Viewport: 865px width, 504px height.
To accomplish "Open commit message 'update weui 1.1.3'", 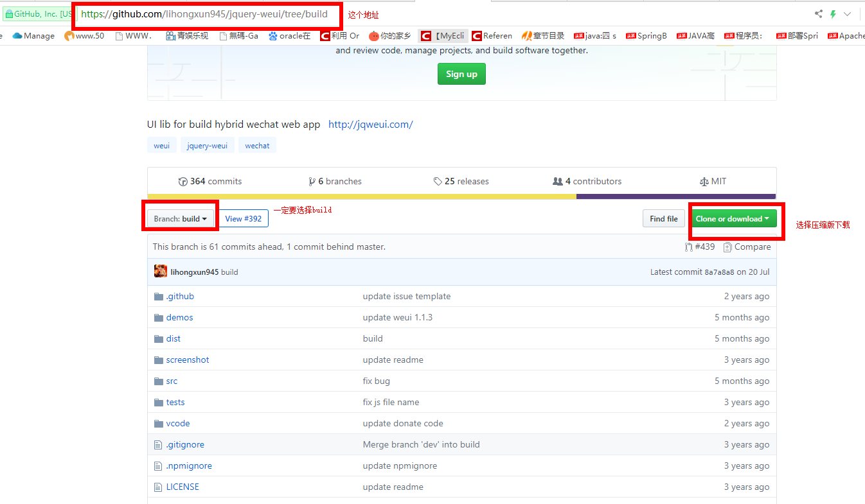I will coord(398,318).
